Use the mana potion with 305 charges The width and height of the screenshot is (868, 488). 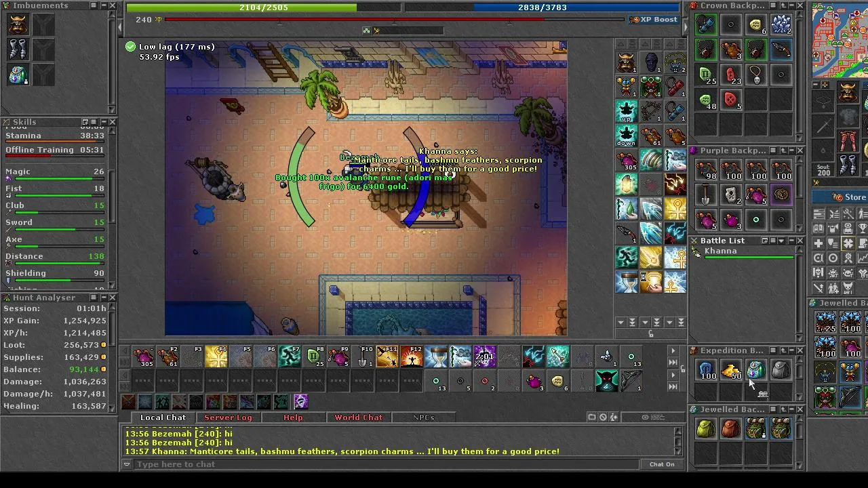(x=144, y=357)
